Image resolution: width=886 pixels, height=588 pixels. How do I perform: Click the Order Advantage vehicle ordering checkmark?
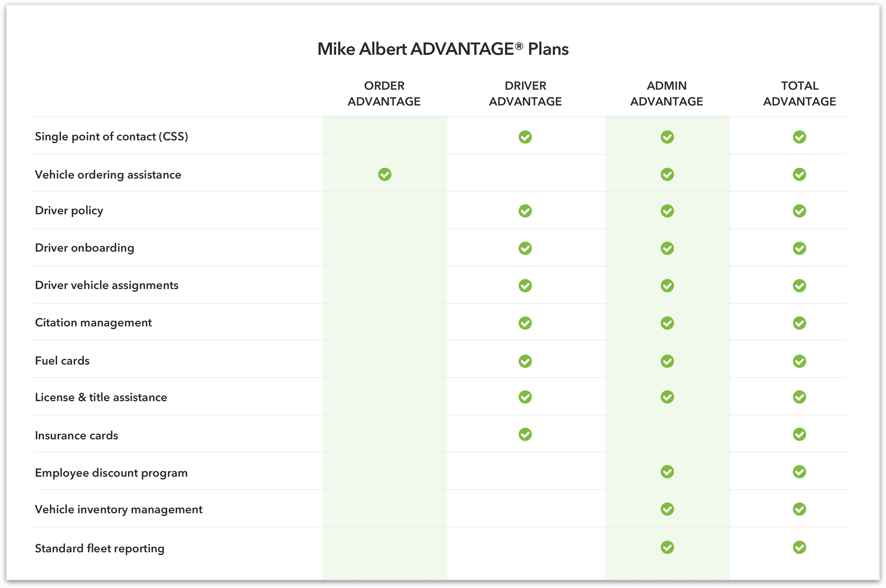click(x=385, y=174)
